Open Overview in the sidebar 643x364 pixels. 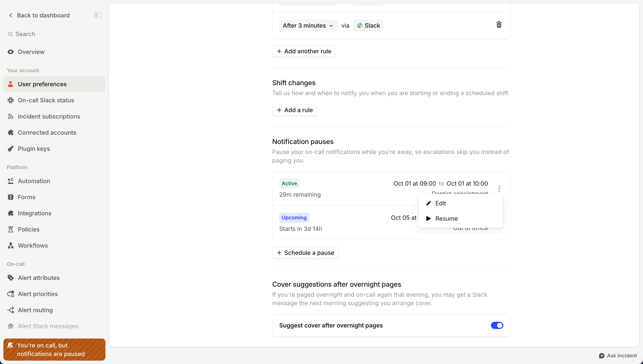click(54, 52)
